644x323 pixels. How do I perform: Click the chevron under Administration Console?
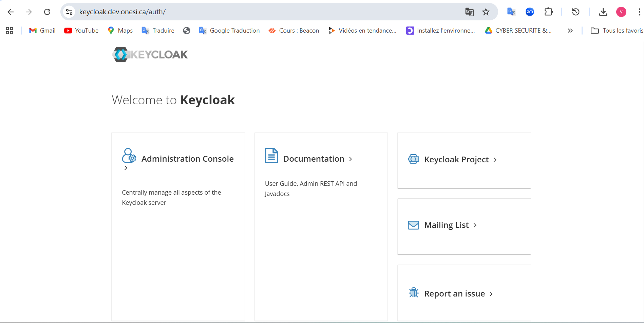click(x=126, y=168)
